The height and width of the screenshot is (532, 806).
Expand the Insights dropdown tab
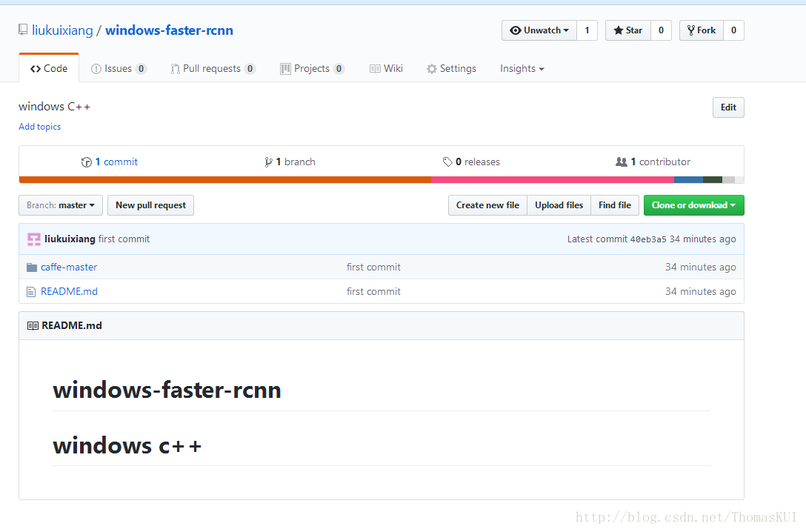[x=522, y=68]
